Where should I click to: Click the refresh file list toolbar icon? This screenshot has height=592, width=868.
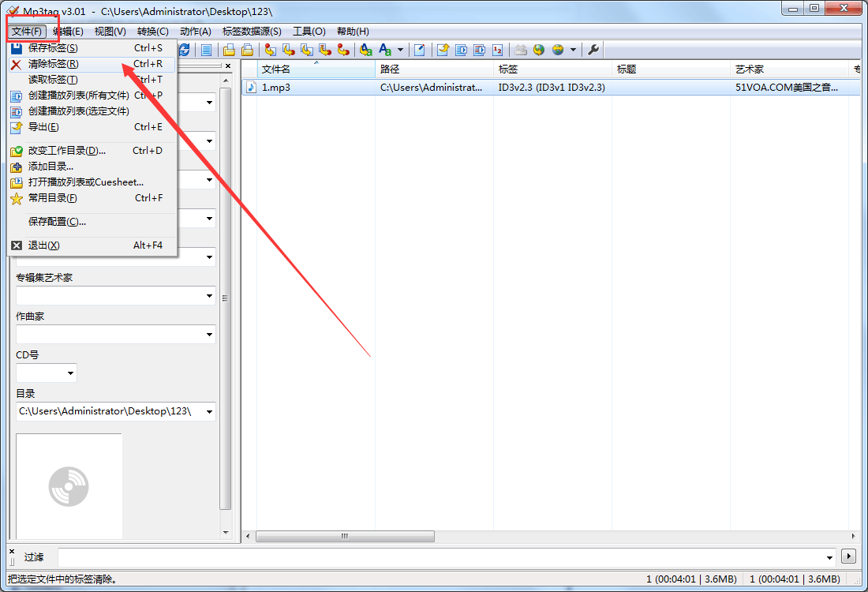(x=184, y=50)
